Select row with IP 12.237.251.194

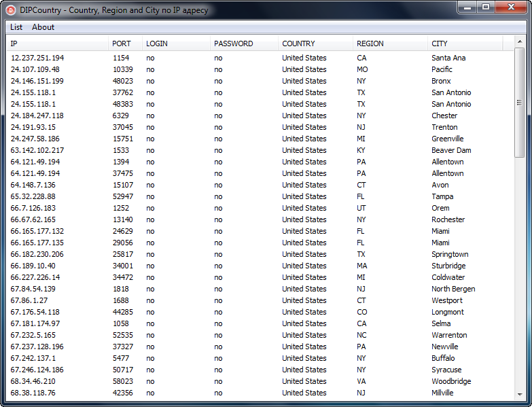pos(260,58)
